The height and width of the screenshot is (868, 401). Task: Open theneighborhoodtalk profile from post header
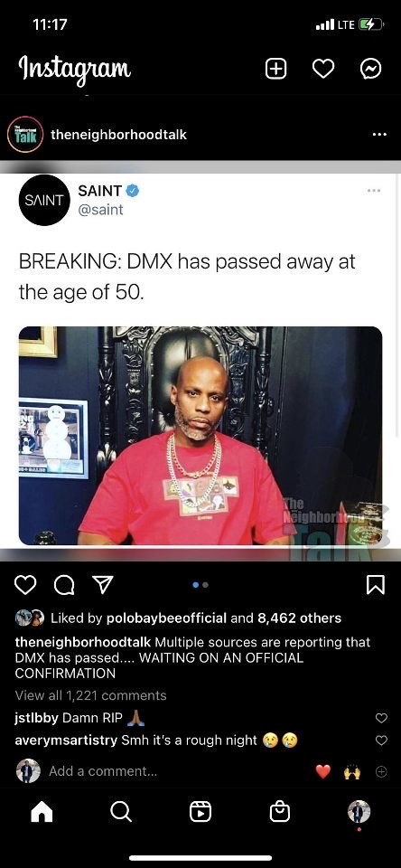click(118, 135)
